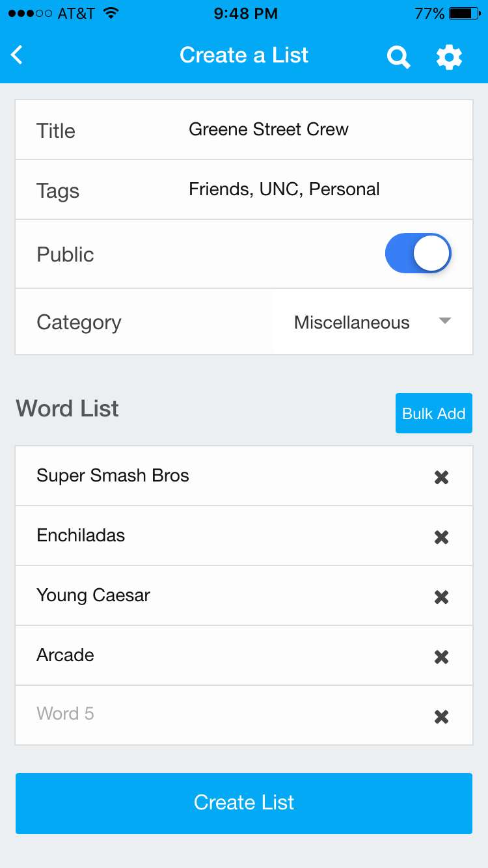
Task: Select the Create a List title in the header
Action: click(244, 55)
